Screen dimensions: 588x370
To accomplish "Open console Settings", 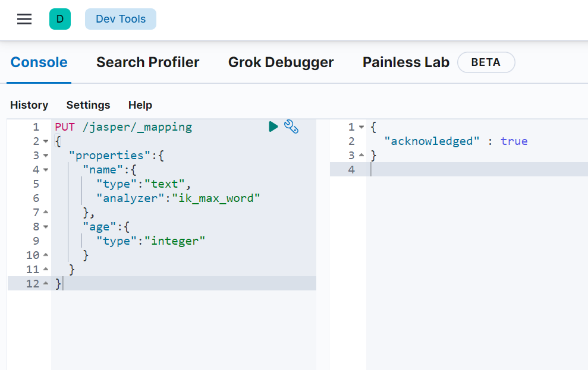I will point(88,105).
